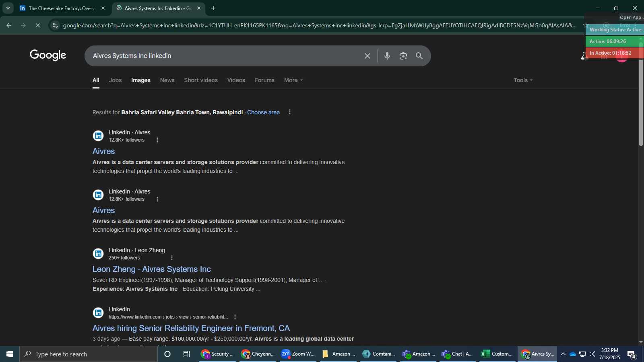The width and height of the screenshot is (644, 362).
Task: Show hidden system tray icons
Action: 563,354
